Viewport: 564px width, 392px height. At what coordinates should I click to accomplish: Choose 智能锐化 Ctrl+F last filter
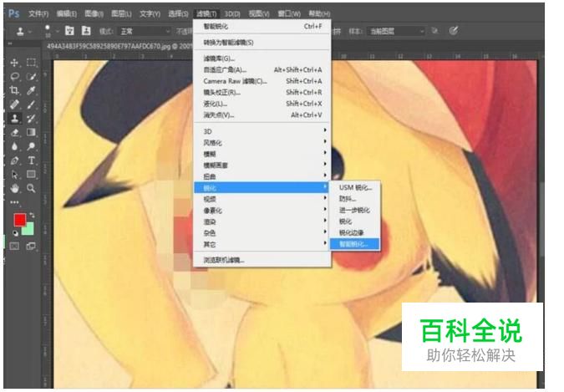[x=262, y=26]
